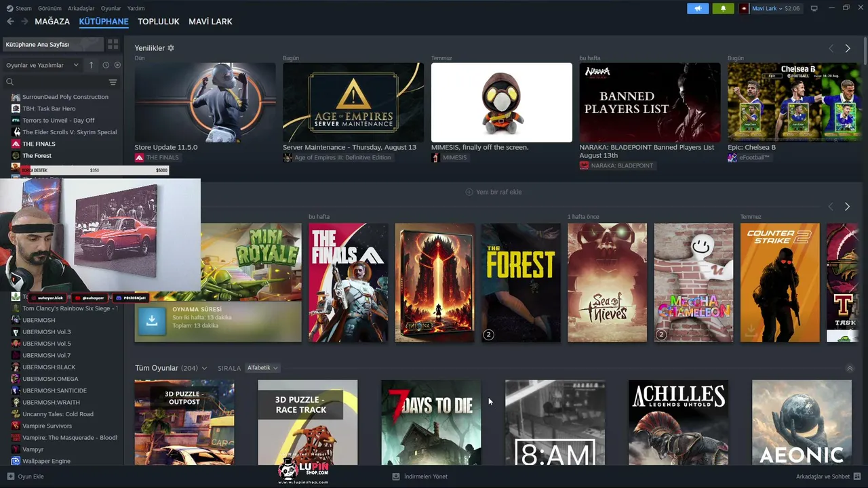
Task: Click the plus icon beside Oyun Ekle
Action: pos(10,476)
